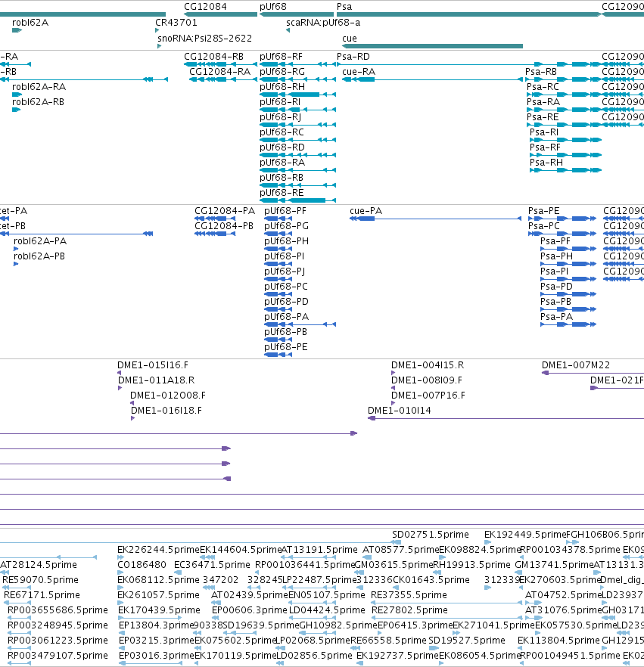Screen dimensions: 644x667
Task: Click transcript label pUf68-RE
Action: point(282,193)
